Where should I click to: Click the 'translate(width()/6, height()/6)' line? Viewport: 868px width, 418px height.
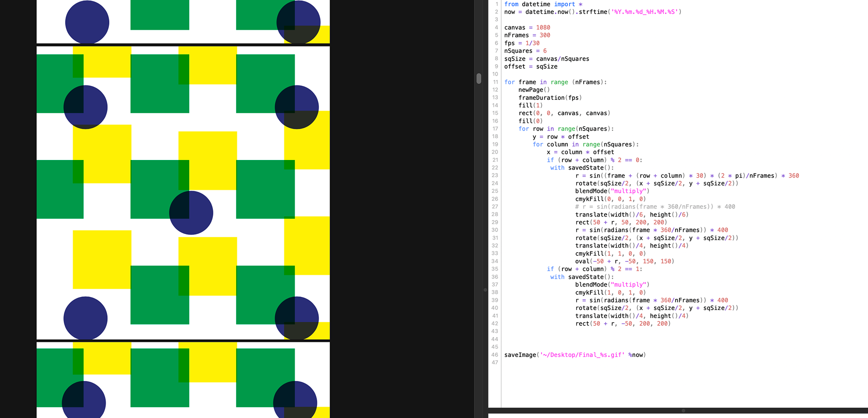tap(632, 215)
